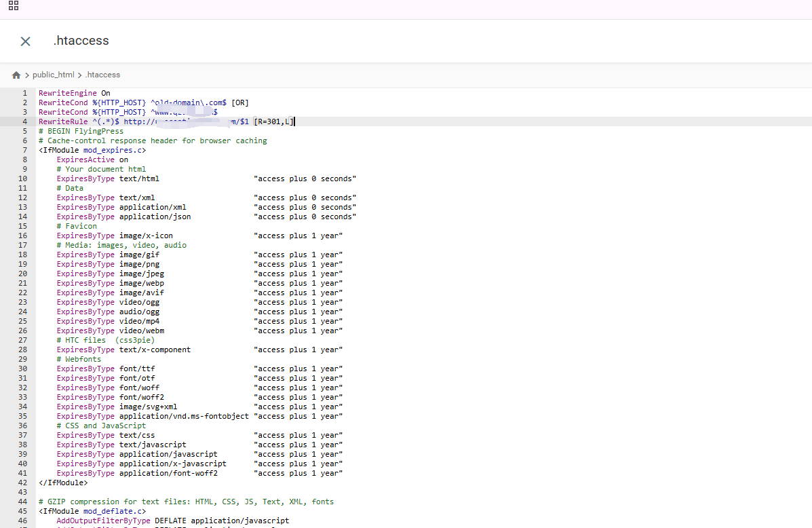Click ExpiresByType application/javascript line
812x528 pixels.
(200, 454)
